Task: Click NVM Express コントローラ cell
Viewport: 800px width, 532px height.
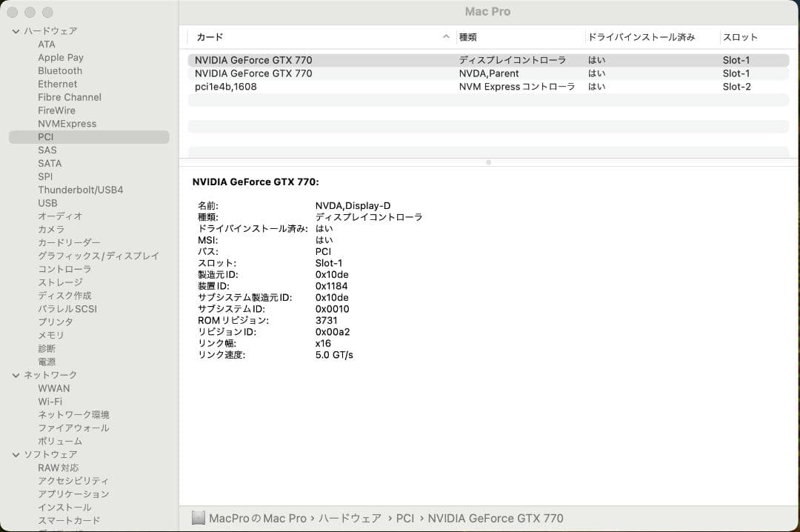Action: click(x=517, y=87)
